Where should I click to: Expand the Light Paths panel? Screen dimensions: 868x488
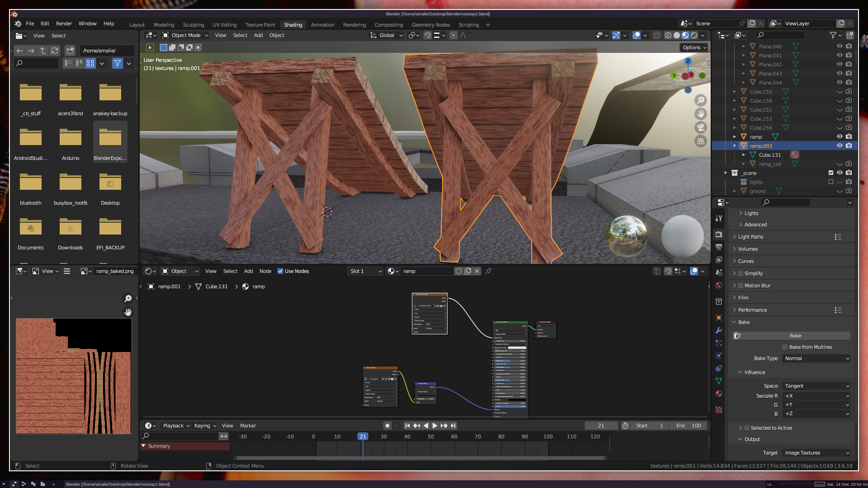click(x=750, y=237)
